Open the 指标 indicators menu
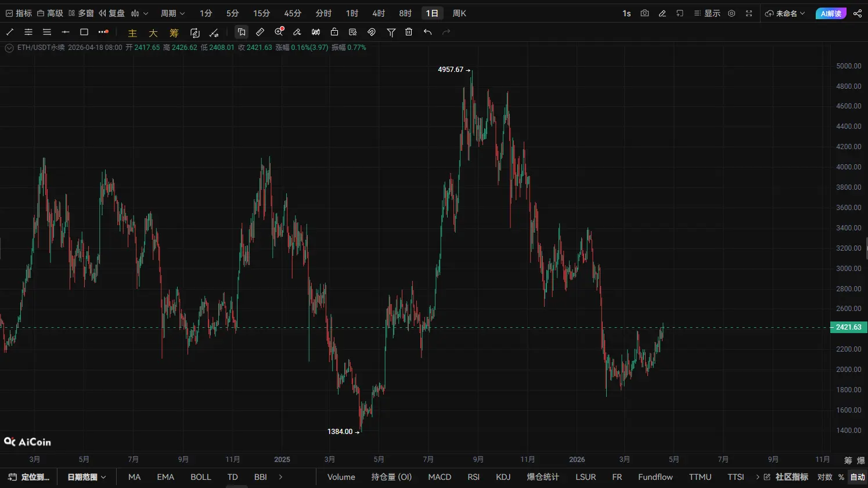The image size is (868, 488). (x=19, y=13)
